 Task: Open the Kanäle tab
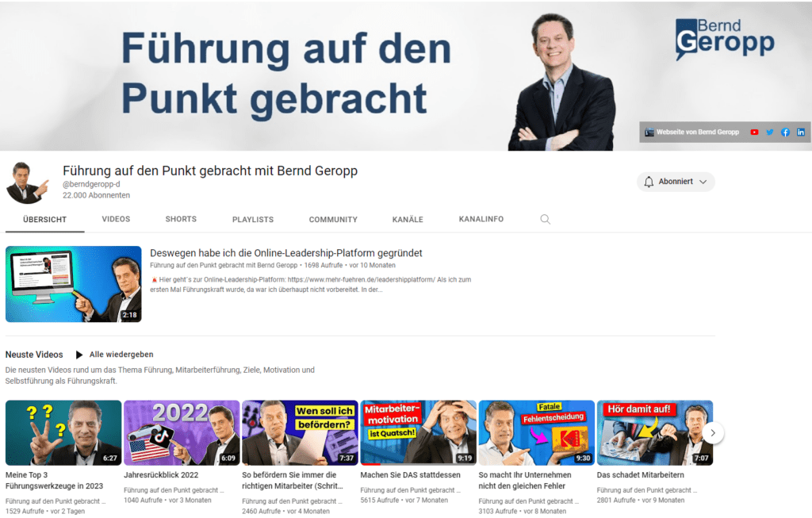tap(408, 220)
